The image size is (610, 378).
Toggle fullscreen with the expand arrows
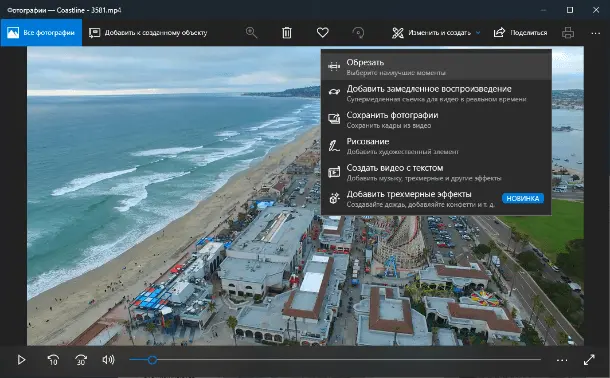(589, 360)
